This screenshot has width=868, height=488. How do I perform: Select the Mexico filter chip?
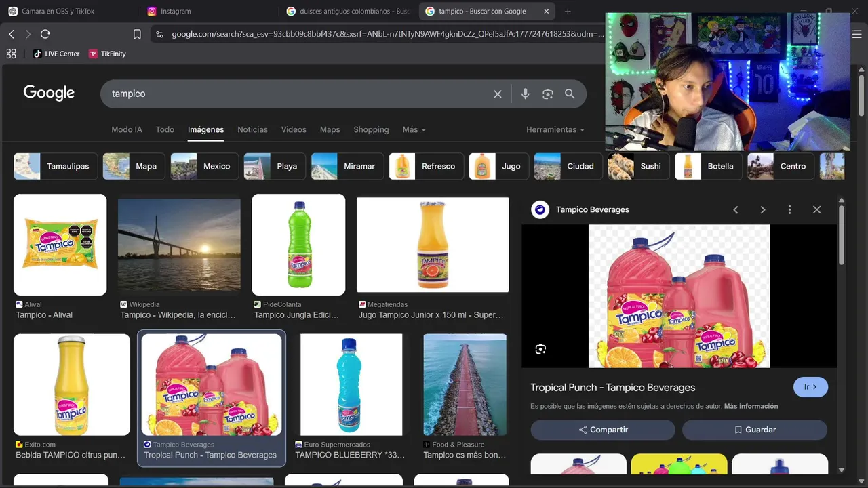[204, 166]
